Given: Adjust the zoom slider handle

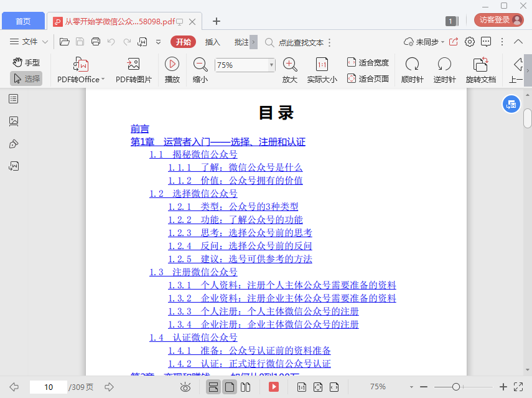Looking at the screenshot, I should pos(456,387).
